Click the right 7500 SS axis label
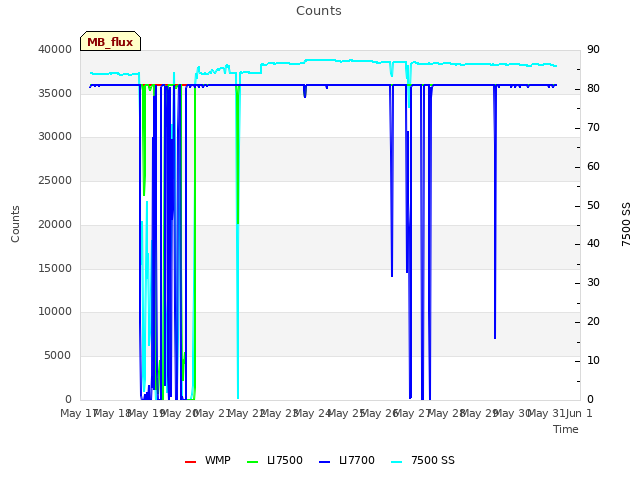640x480 pixels. [x=626, y=224]
